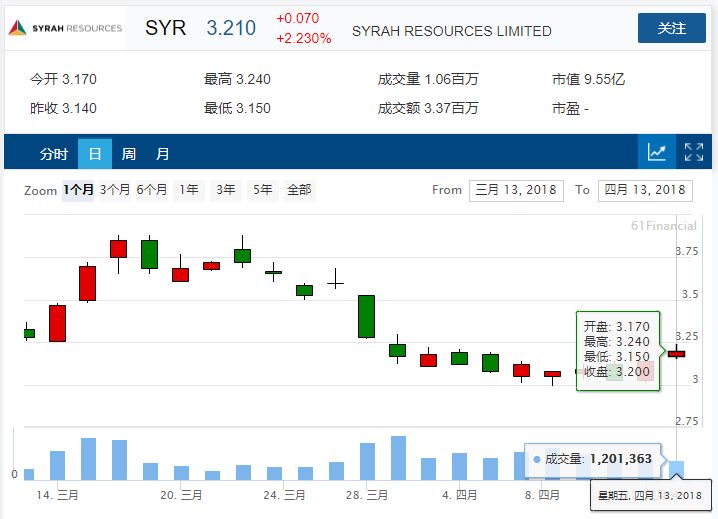The width and height of the screenshot is (718, 519).
Task: Click the 3.5 price axis label
Action: click(x=690, y=294)
